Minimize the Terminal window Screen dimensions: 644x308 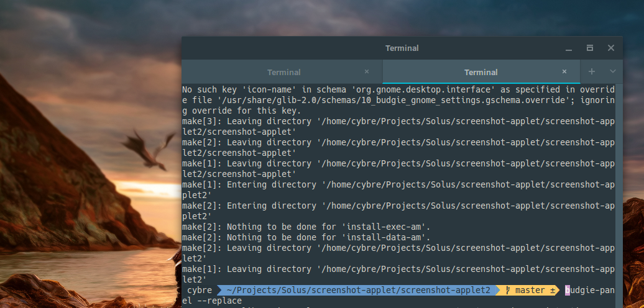(569, 48)
